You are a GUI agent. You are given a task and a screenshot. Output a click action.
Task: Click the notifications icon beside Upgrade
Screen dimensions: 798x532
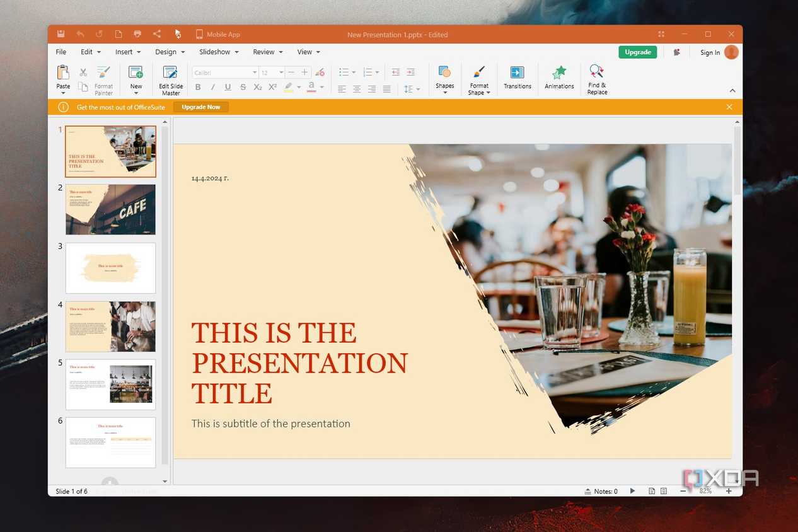click(676, 52)
